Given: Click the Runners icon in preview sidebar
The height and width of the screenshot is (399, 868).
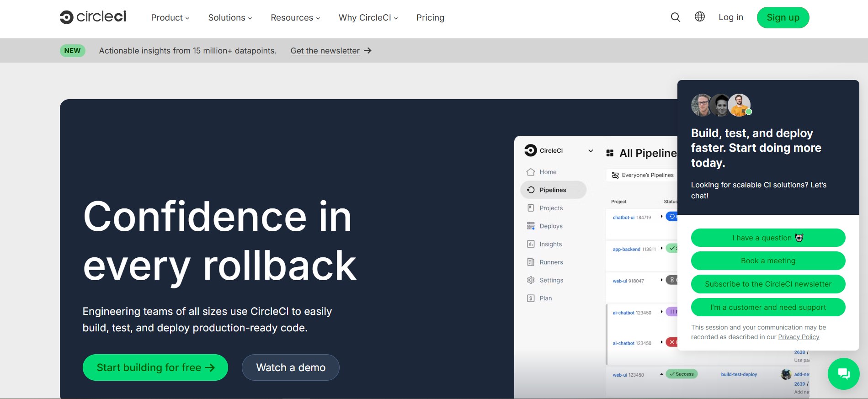Looking at the screenshot, I should (x=531, y=262).
